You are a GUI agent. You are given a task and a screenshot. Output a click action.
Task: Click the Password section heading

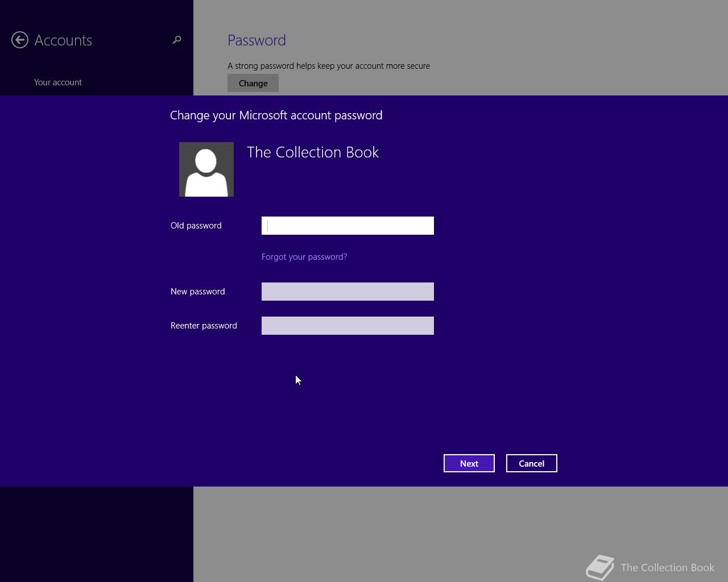(257, 40)
